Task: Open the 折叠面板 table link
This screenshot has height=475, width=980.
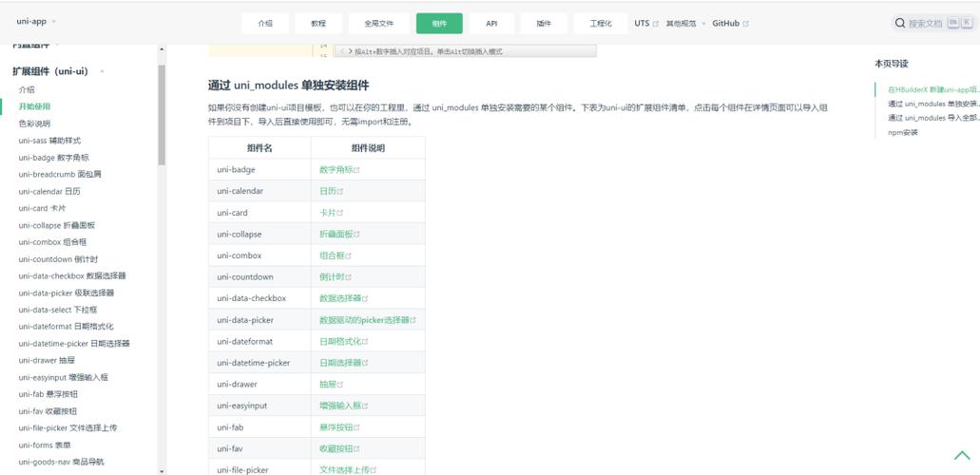Action: pos(339,234)
